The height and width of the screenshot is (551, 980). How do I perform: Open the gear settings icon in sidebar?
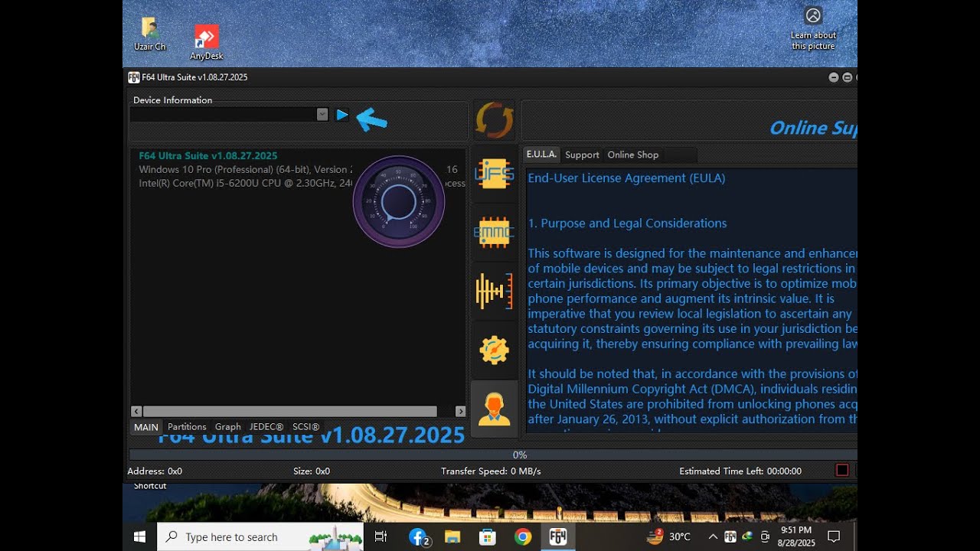tap(494, 350)
